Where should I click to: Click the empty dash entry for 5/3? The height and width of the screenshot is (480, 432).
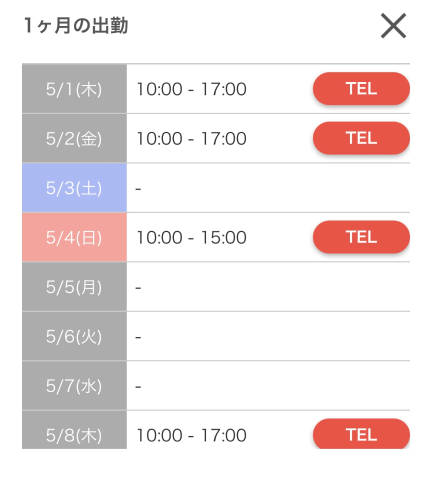[x=138, y=189]
